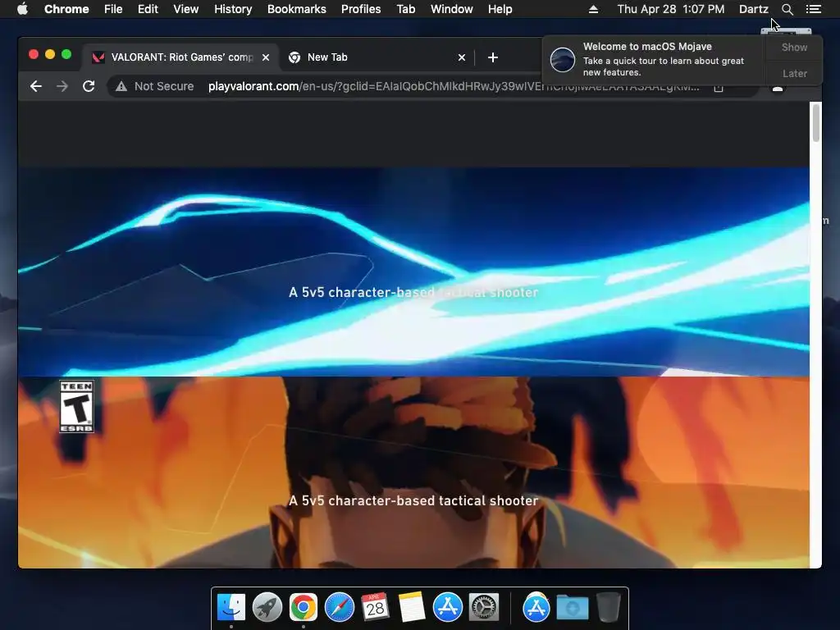
Task: Open Notification Center list icon
Action: (x=813, y=9)
